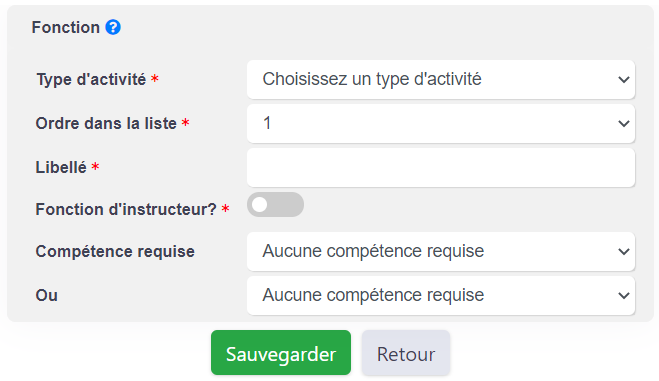Click the chevron of Compétence requise select
The width and height of the screenshot is (659, 381).
pos(624,251)
